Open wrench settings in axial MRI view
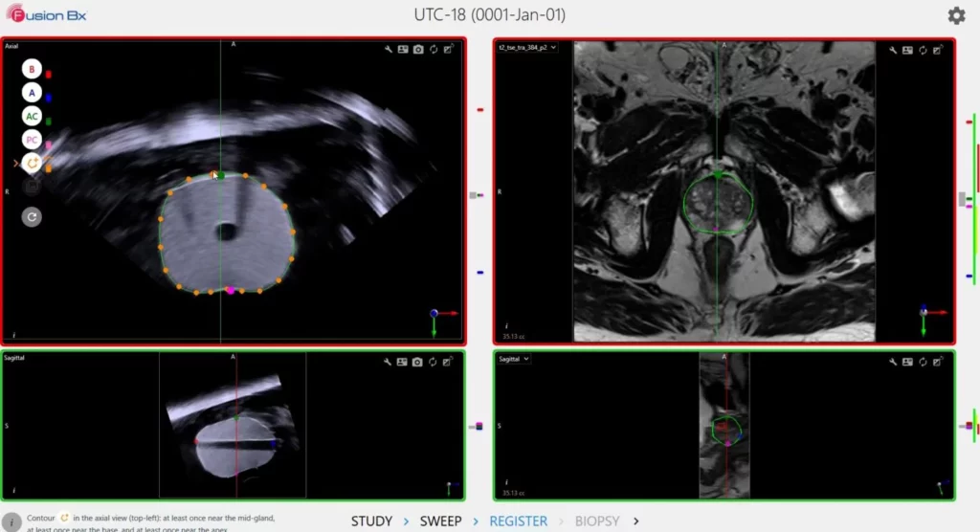Viewport: 980px width, 532px height. (x=893, y=50)
